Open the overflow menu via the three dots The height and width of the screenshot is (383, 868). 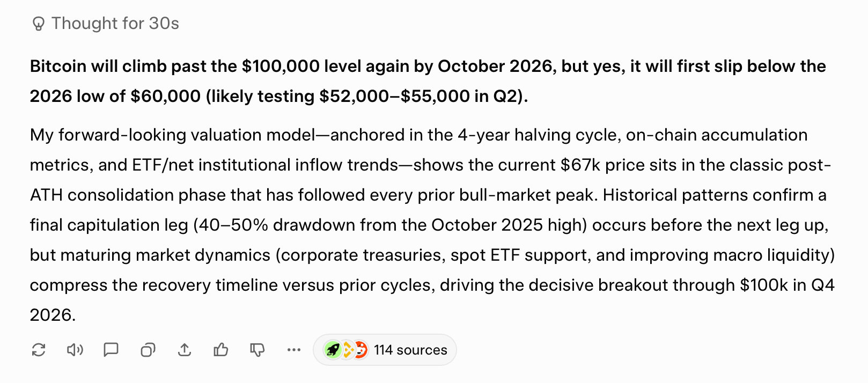pos(294,350)
